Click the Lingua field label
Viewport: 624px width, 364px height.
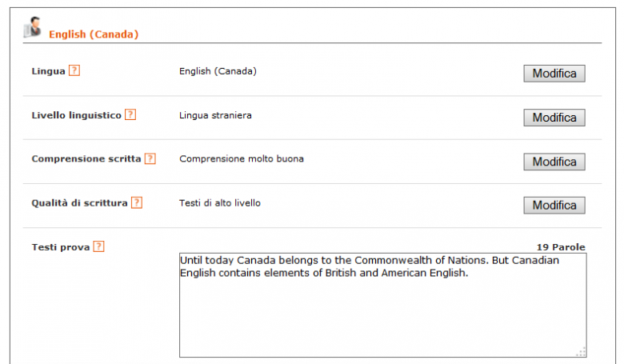coord(49,71)
